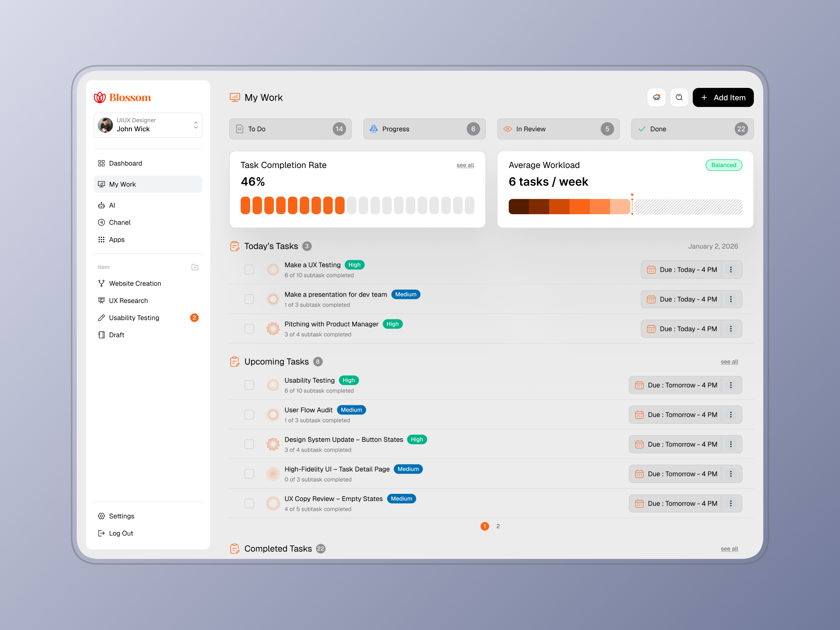Click progress ring icon for High-Fidelity UI task

tap(273, 474)
